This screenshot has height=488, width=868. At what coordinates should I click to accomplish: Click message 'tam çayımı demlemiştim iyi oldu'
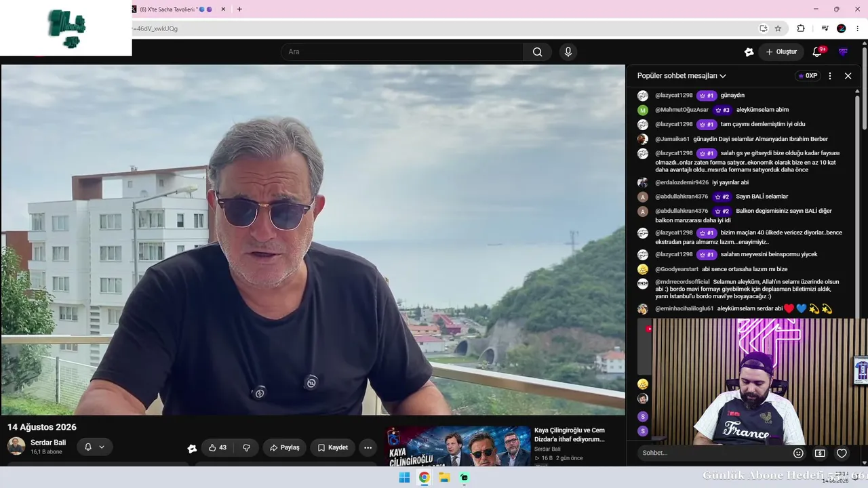click(x=763, y=125)
